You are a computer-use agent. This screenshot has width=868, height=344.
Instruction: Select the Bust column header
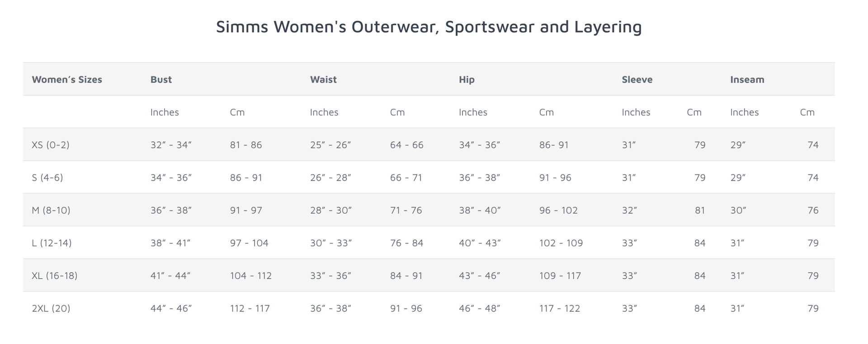coord(161,79)
